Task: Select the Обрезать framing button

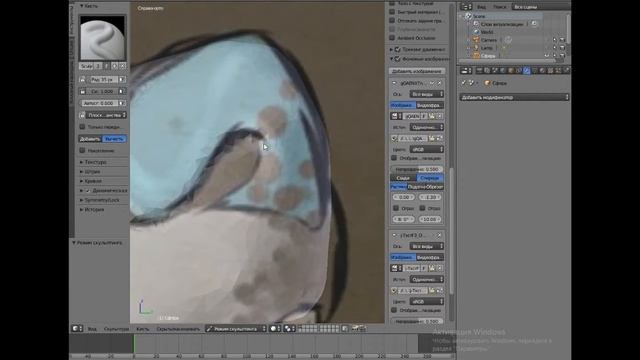Action: pos(434,187)
